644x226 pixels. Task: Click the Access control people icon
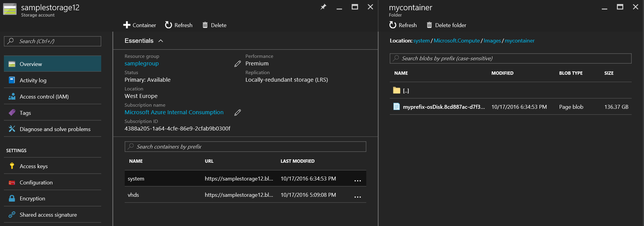pos(12,96)
